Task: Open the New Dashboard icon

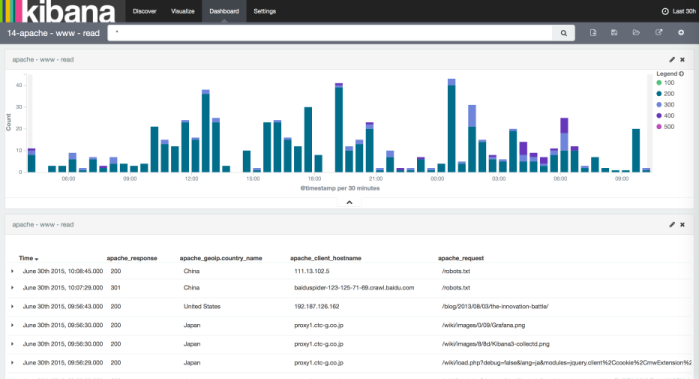Action: [593, 33]
